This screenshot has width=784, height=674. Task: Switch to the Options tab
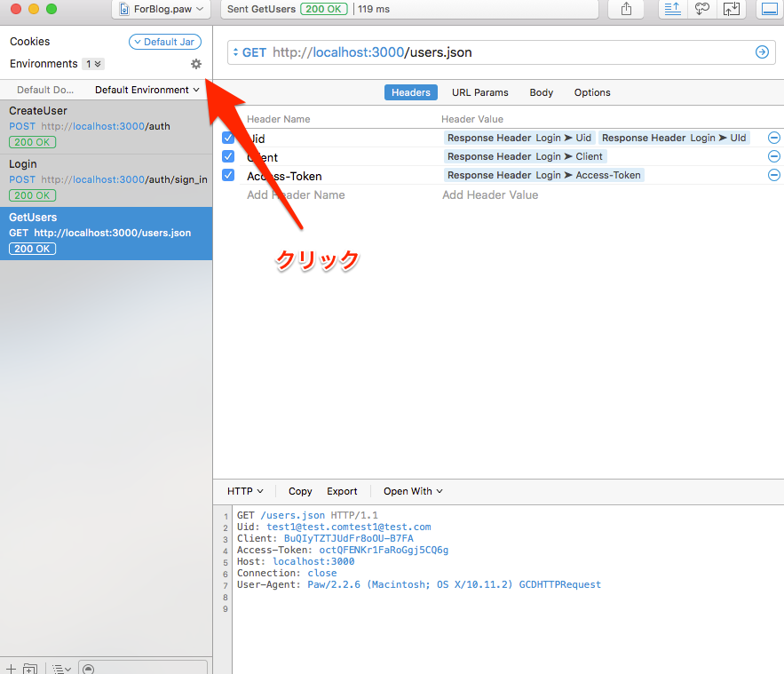pyautogui.click(x=592, y=92)
